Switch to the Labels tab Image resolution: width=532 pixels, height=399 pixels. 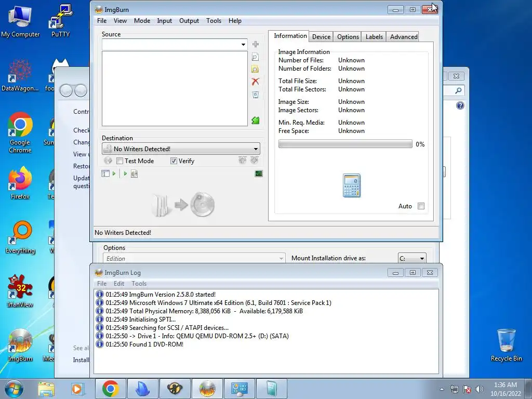coord(374,37)
